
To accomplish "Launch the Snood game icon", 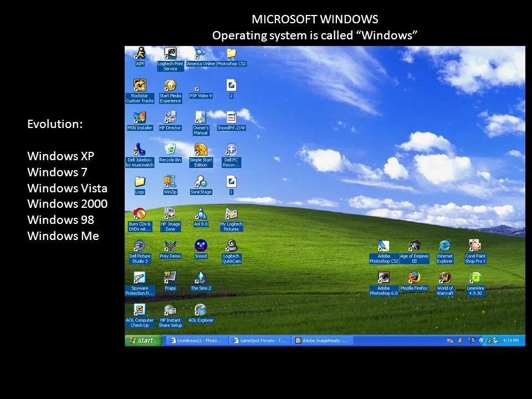I will click(201, 249).
